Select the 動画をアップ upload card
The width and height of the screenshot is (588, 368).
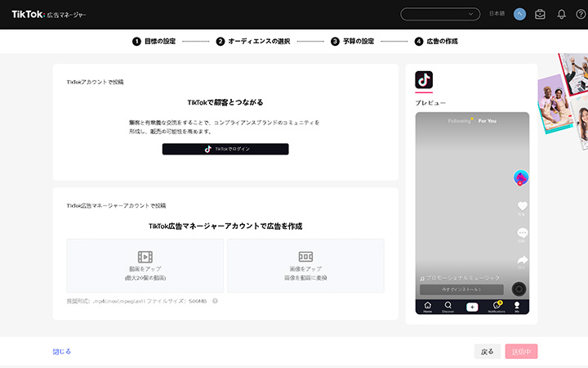145,266
